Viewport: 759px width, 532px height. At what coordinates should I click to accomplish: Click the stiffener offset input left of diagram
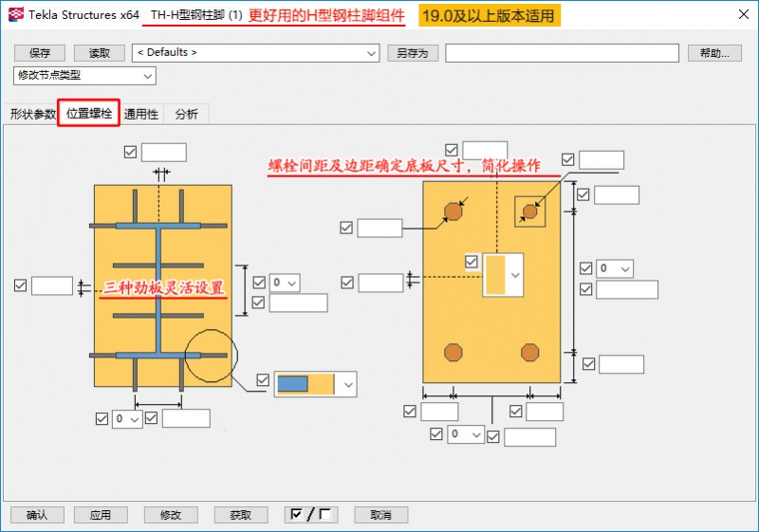(x=52, y=285)
